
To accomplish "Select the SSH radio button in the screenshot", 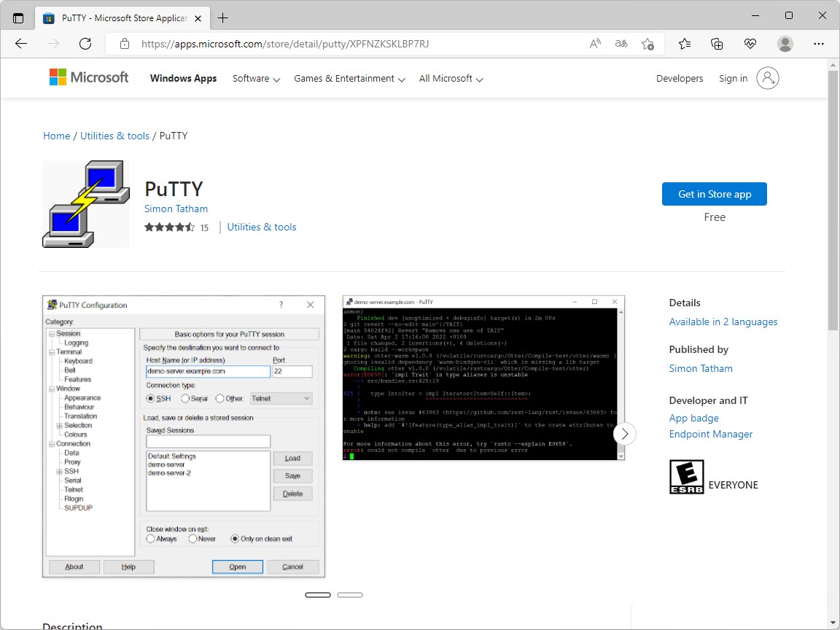I will pos(152,398).
